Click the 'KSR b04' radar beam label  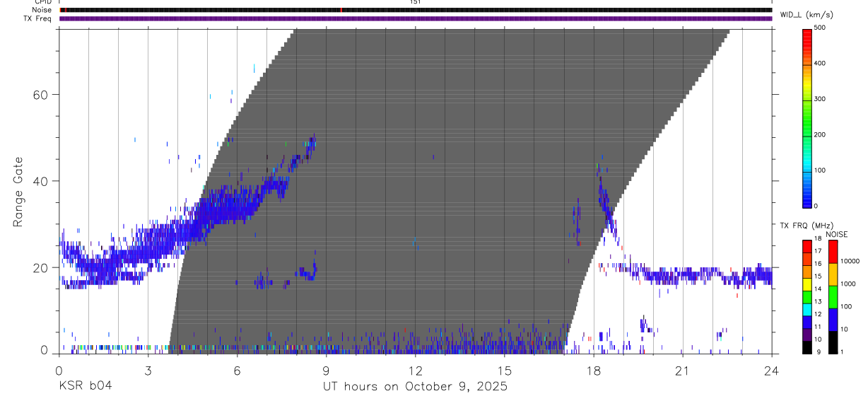click(x=85, y=387)
